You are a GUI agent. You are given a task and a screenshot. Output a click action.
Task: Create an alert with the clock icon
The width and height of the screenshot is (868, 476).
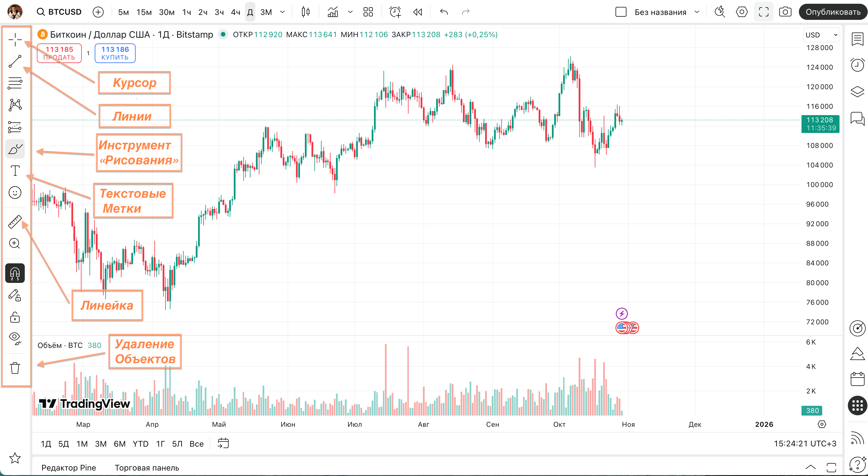tap(395, 12)
